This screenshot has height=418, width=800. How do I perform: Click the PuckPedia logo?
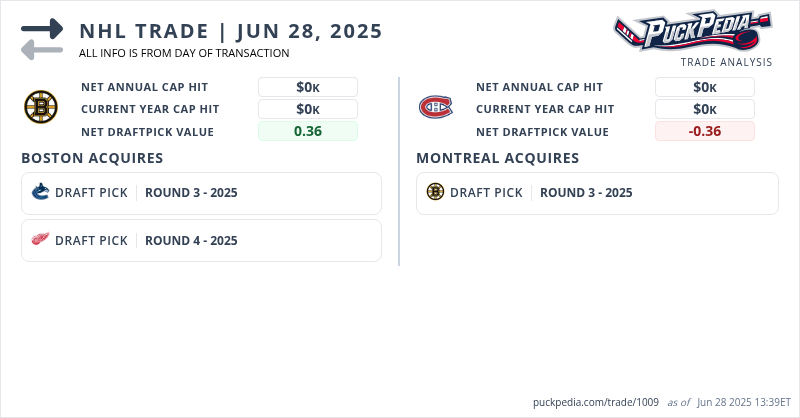point(692,32)
